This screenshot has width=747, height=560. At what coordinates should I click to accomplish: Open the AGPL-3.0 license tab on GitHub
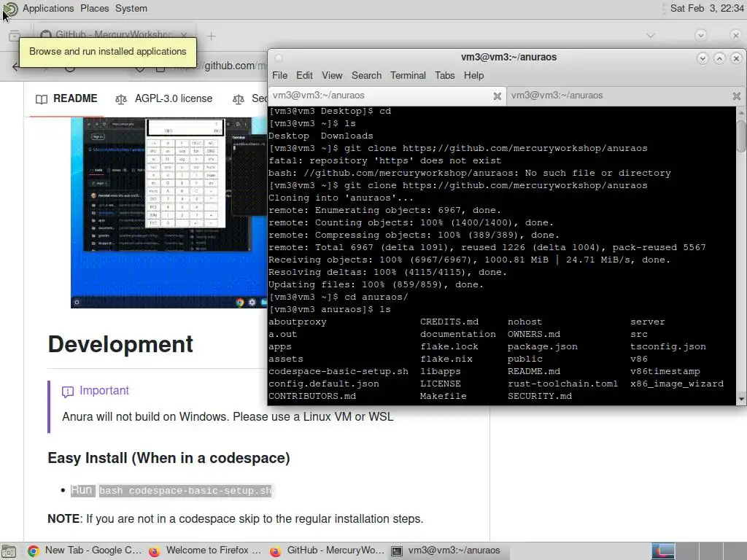click(x=164, y=98)
